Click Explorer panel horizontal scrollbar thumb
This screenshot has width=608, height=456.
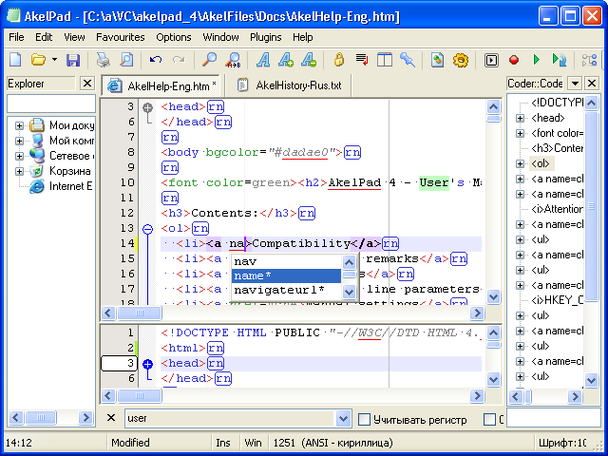pyautogui.click(x=40, y=418)
